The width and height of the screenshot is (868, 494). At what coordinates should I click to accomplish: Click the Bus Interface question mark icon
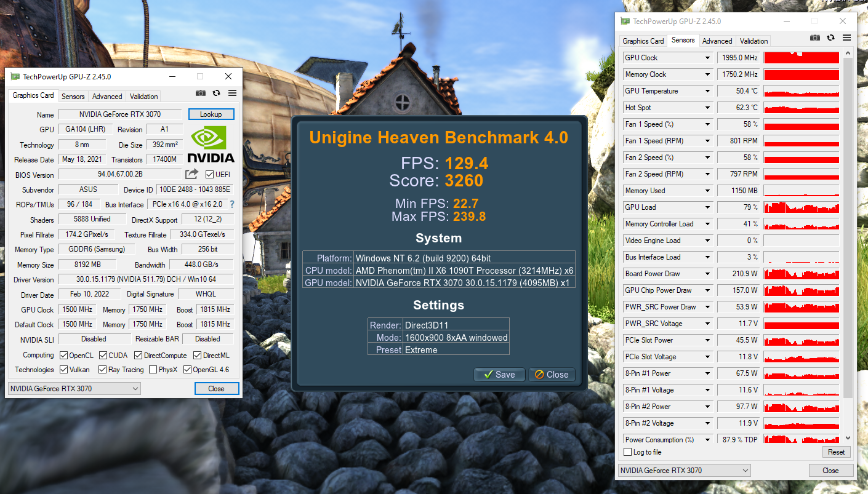pyautogui.click(x=232, y=204)
